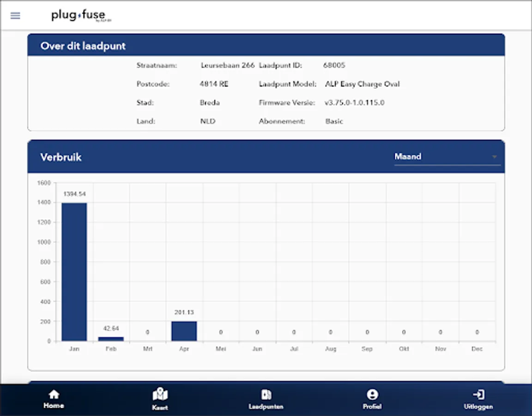Click the Laadpunt ID value 68005
This screenshot has height=416, width=532.
click(334, 65)
